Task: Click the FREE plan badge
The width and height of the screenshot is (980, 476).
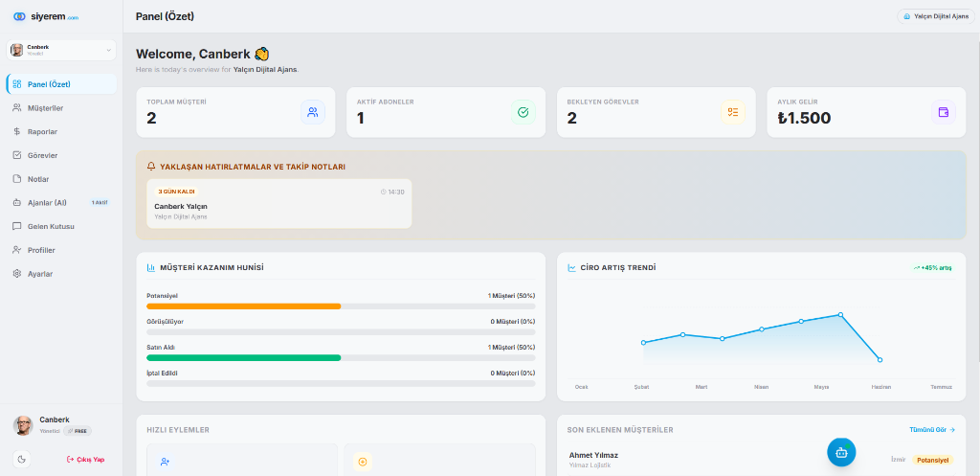Action: (78, 431)
